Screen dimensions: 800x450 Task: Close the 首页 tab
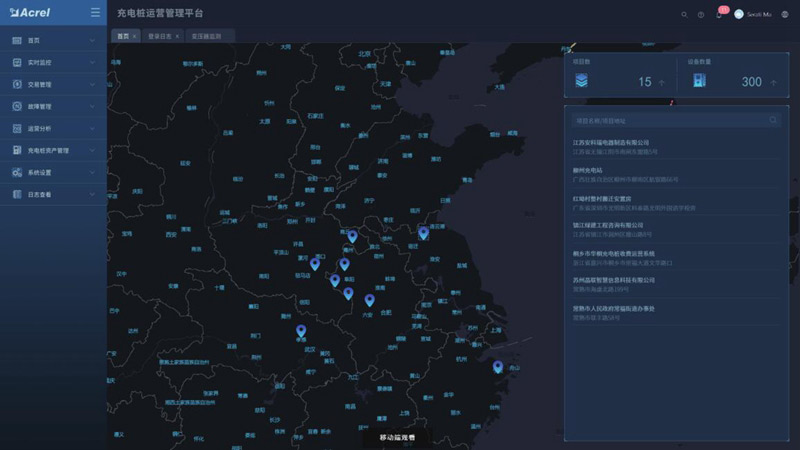(x=135, y=36)
